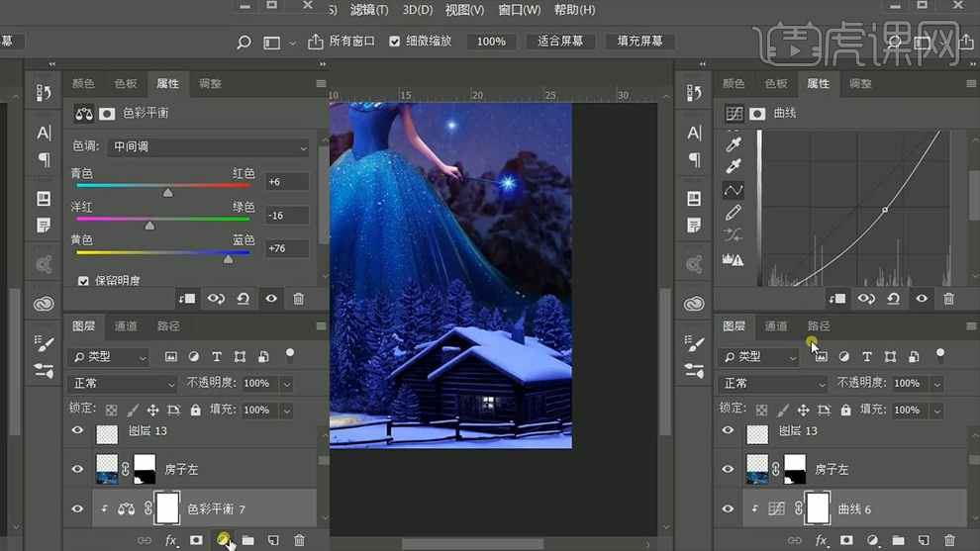Add a layer mask in left Layers panel
Image resolution: width=980 pixels, height=551 pixels.
pyautogui.click(x=196, y=540)
